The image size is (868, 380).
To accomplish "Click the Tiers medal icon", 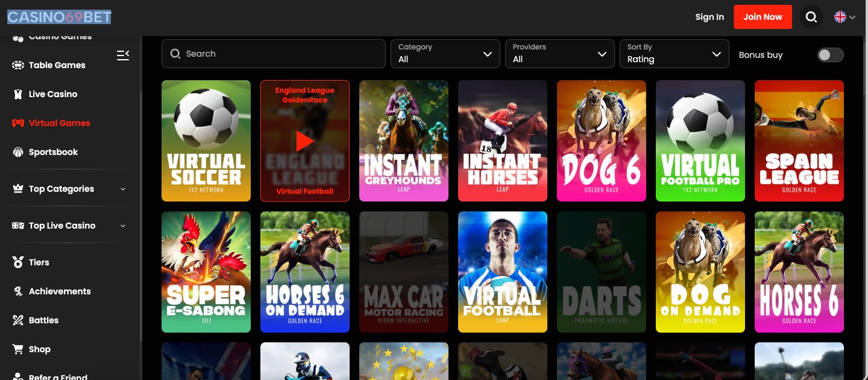I will point(18,262).
